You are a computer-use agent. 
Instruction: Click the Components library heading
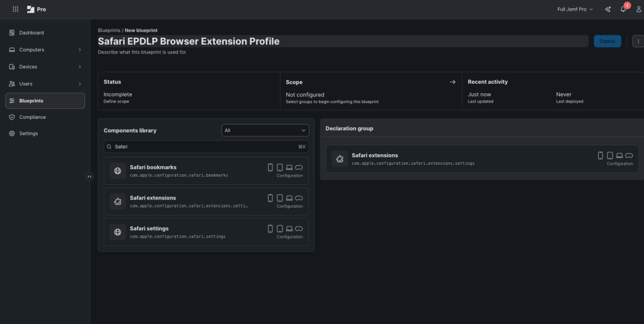pyautogui.click(x=130, y=131)
